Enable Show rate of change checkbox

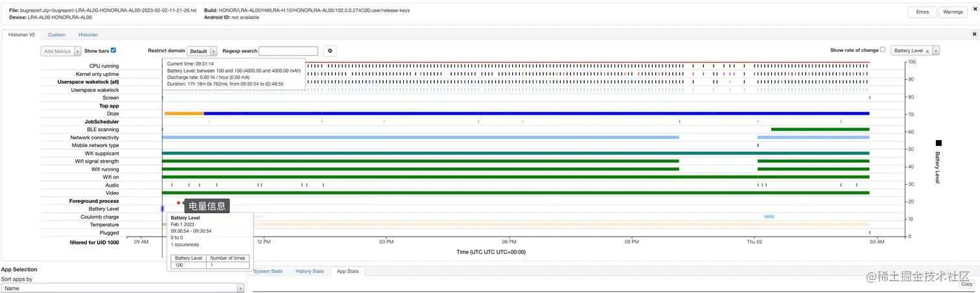pos(882,49)
